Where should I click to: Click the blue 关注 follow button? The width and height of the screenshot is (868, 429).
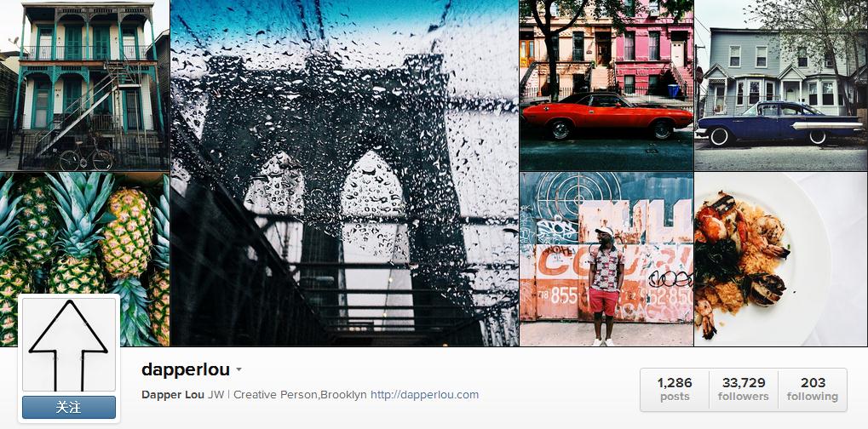(x=69, y=408)
